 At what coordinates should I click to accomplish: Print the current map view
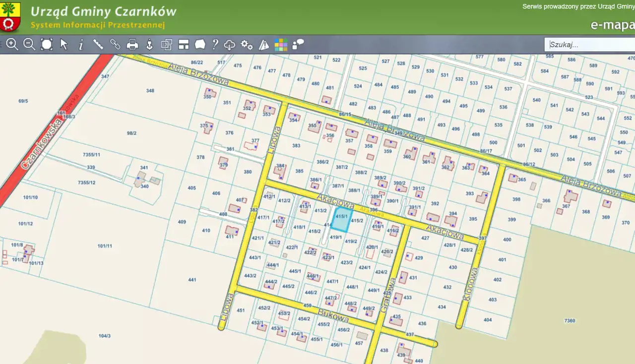(x=132, y=45)
